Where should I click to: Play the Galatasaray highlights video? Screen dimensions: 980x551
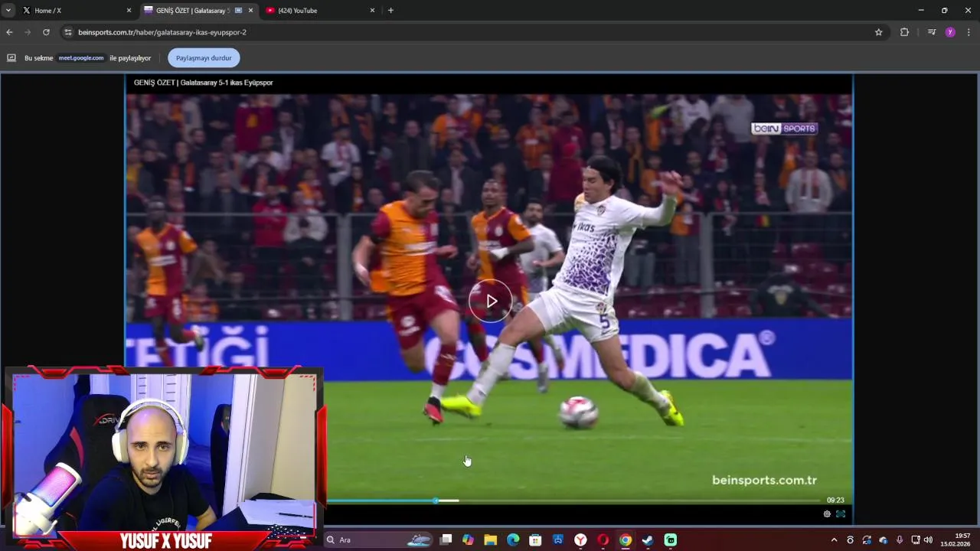pyautogui.click(x=491, y=301)
